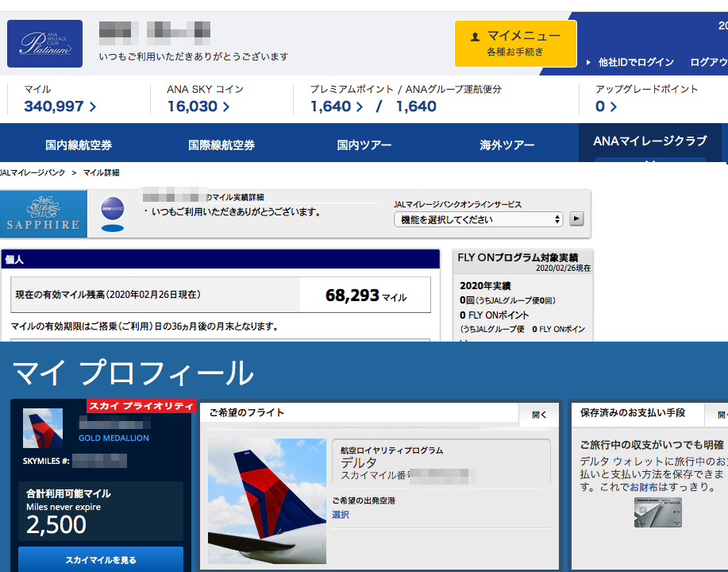Open the yellow マイメニュー button
This screenshot has height=572, width=728.
point(515,44)
